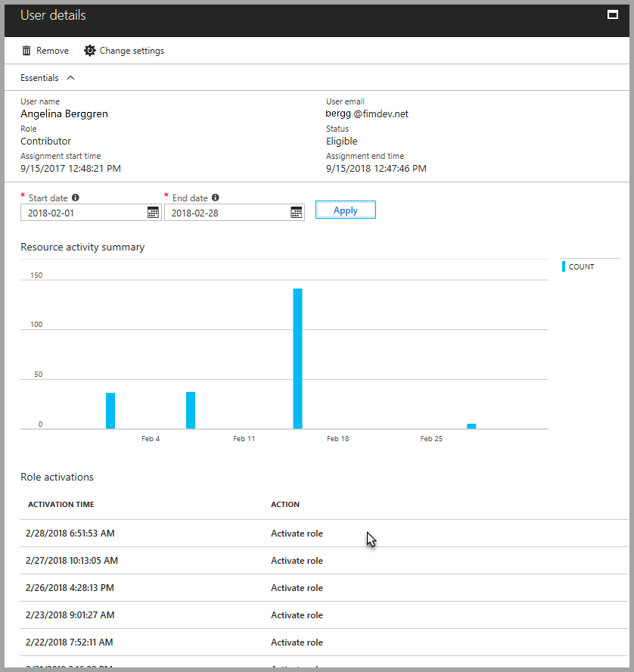Viewport: 634px width, 672px height.
Task: Click the small bar after Feb 25
Action: tap(471, 426)
